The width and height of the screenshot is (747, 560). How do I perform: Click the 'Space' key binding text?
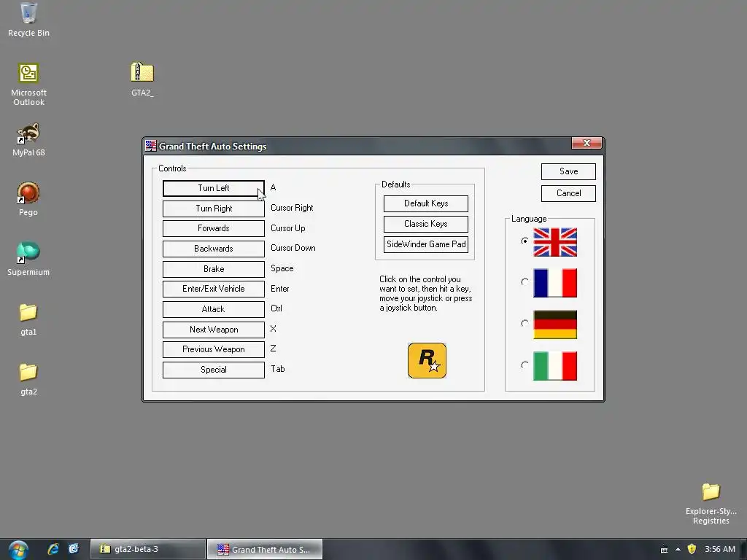coord(282,268)
